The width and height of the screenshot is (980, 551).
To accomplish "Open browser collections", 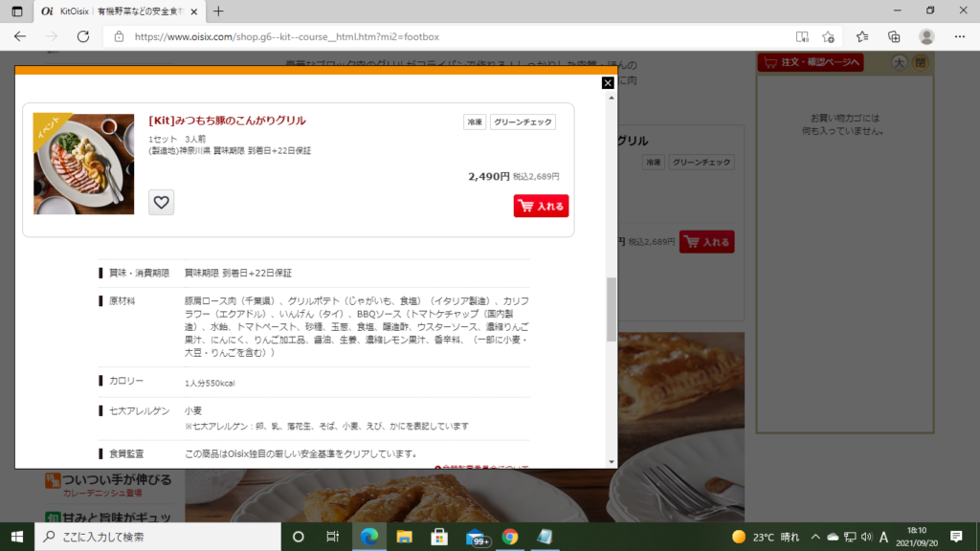I will pyautogui.click(x=895, y=37).
